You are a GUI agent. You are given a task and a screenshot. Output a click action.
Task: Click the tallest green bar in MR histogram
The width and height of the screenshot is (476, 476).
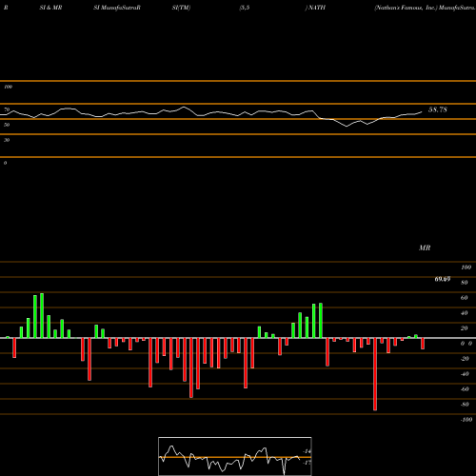(42, 316)
